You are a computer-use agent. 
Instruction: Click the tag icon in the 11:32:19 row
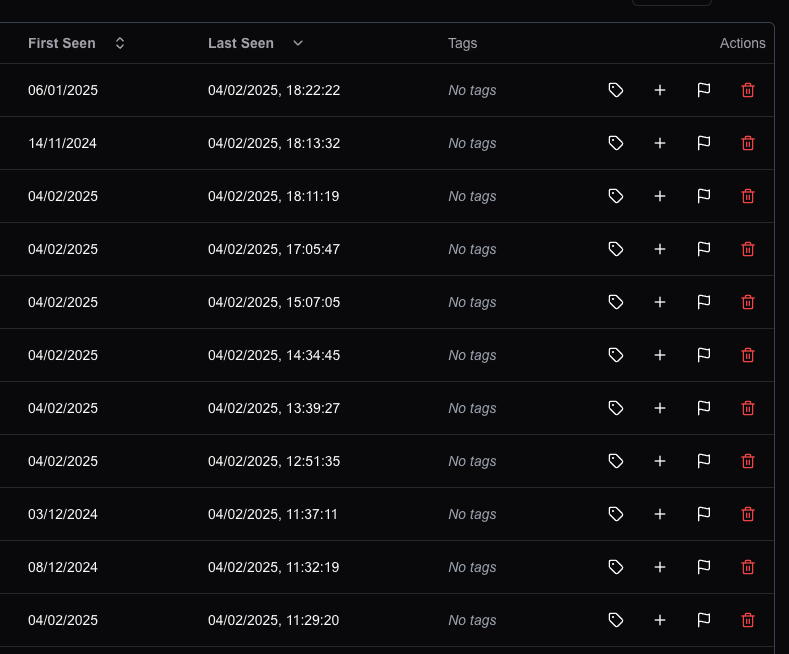(x=616, y=567)
